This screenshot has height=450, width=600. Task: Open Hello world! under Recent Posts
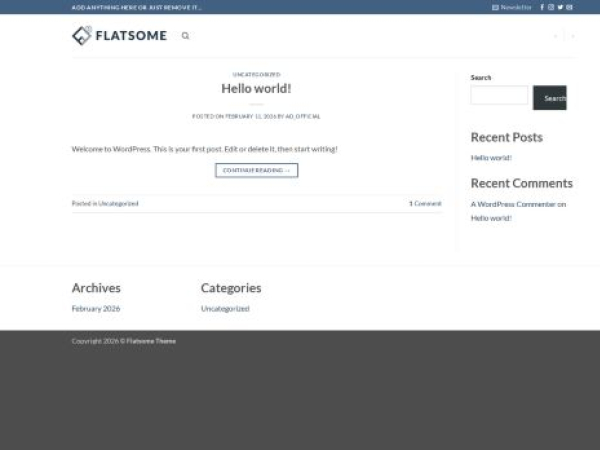click(491, 158)
